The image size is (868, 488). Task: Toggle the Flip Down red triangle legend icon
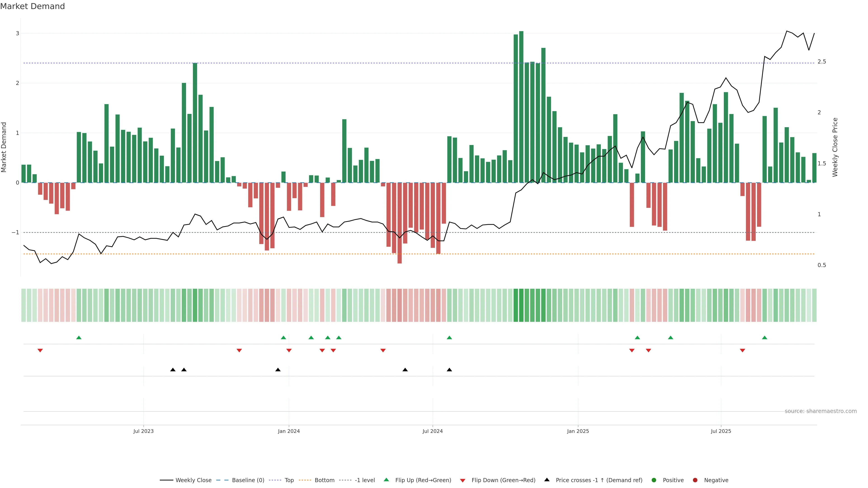pos(463,480)
